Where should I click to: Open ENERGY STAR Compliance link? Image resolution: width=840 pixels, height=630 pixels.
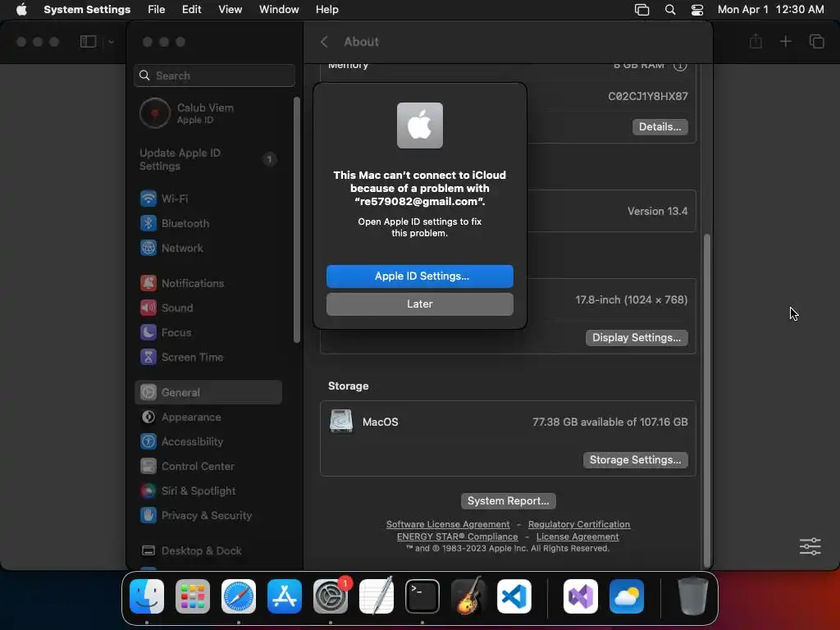pyautogui.click(x=457, y=536)
